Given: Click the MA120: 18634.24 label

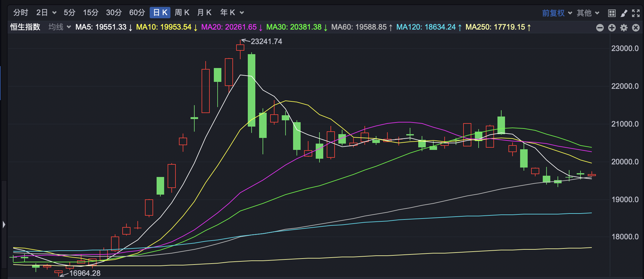Looking at the screenshot, I should pyautogui.click(x=429, y=27).
